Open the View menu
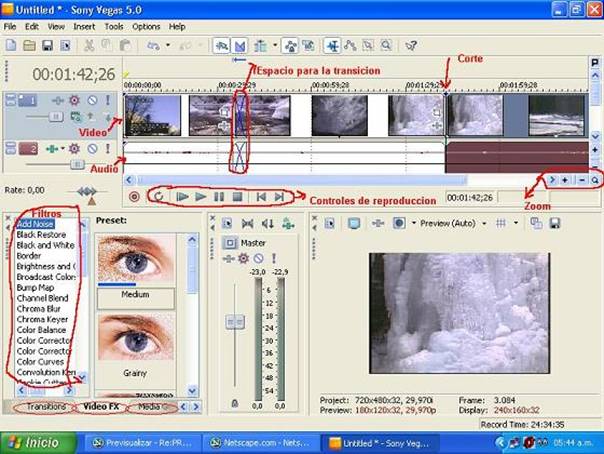The width and height of the screenshot is (604, 454). pos(56,27)
